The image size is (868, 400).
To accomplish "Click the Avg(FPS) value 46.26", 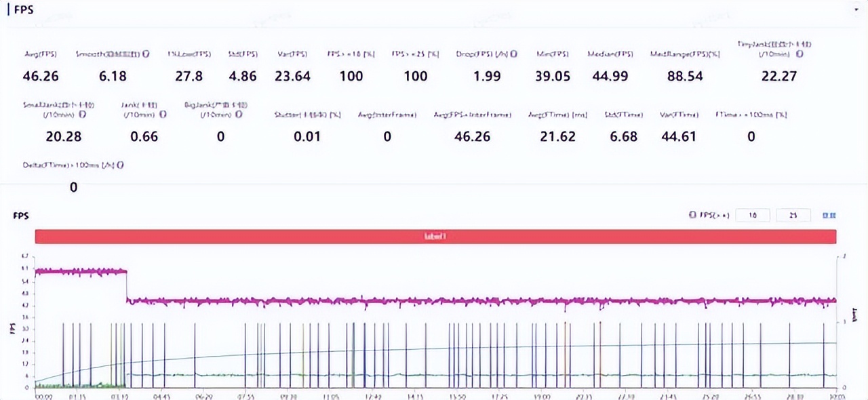I will tap(41, 76).
